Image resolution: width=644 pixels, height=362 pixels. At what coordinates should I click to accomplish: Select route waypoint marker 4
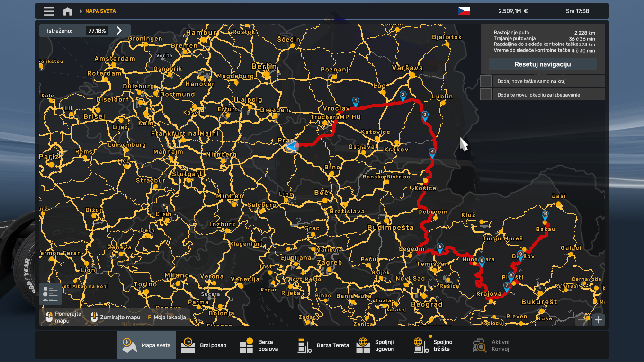[x=432, y=152]
